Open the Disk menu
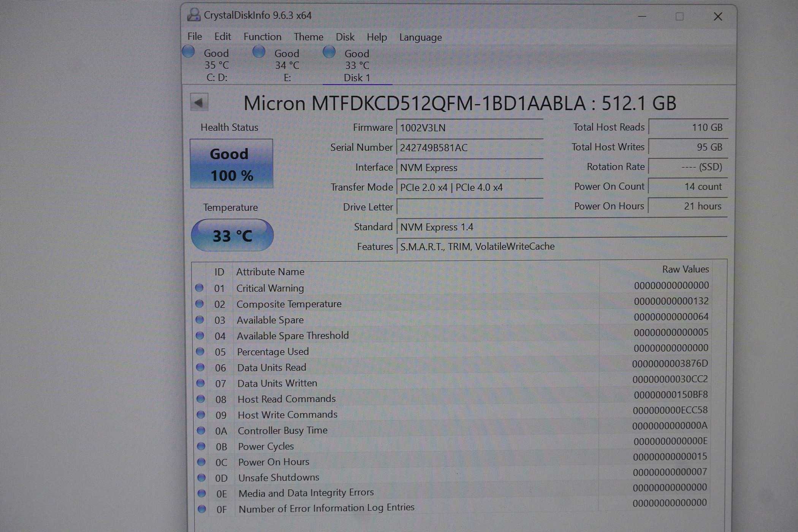 pos(345,37)
